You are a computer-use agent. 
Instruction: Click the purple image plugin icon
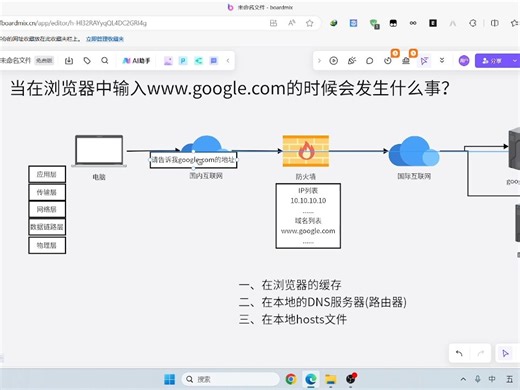(168, 61)
